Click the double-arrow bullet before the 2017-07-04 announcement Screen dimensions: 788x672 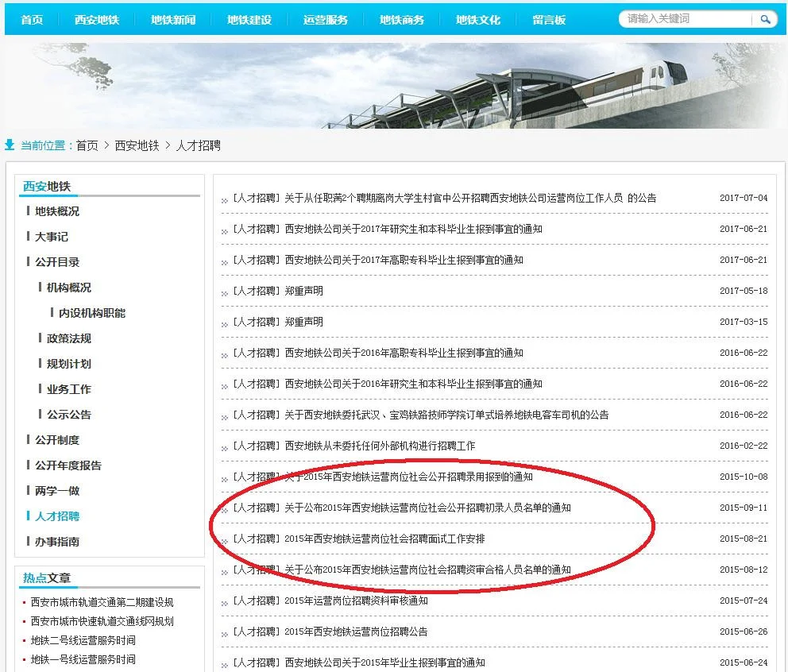225,199
